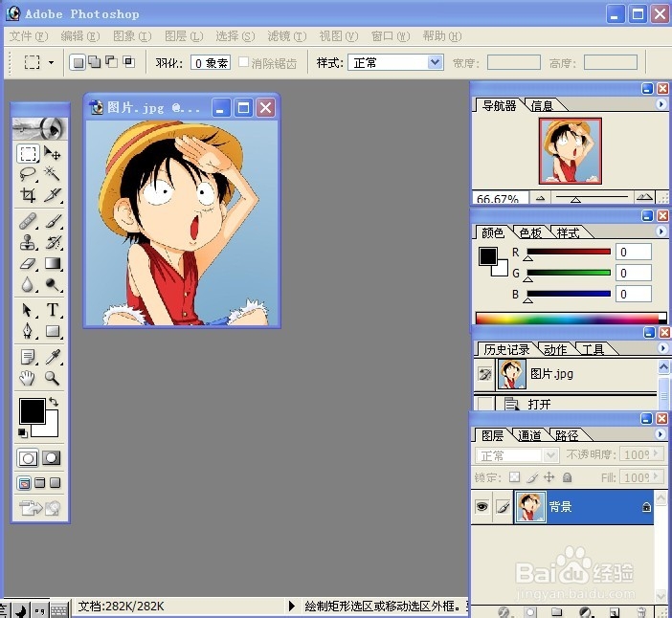Select the Notes tool

click(x=28, y=357)
